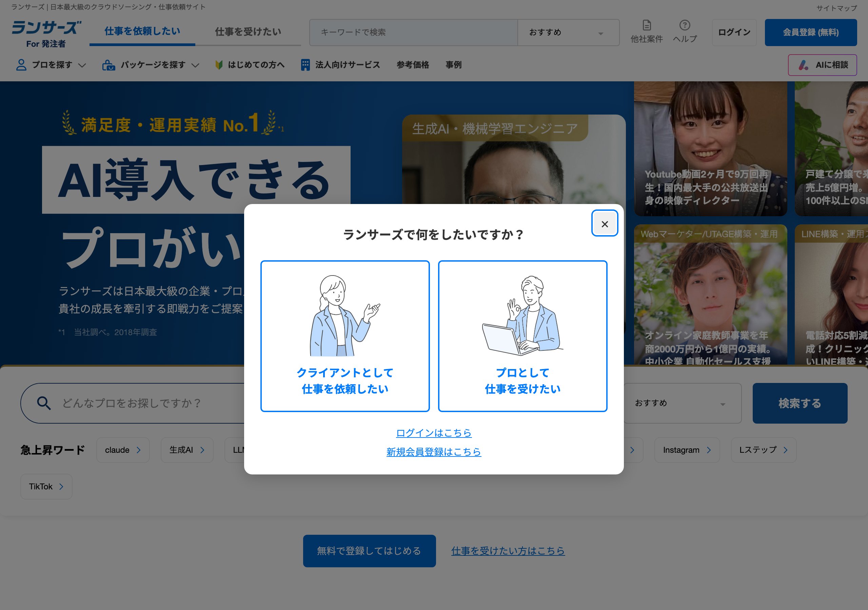Close the ランサーズ modal dialog
The image size is (868, 610).
(605, 224)
